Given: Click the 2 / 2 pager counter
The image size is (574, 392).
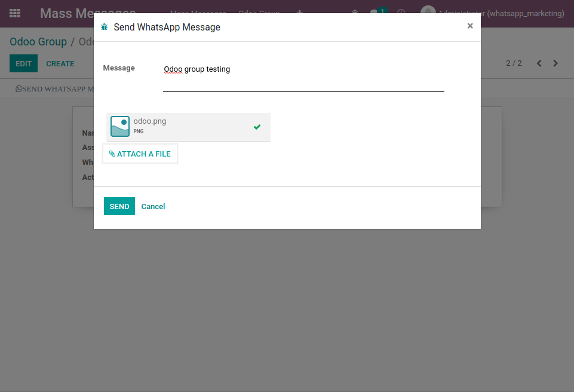Looking at the screenshot, I should tap(514, 63).
